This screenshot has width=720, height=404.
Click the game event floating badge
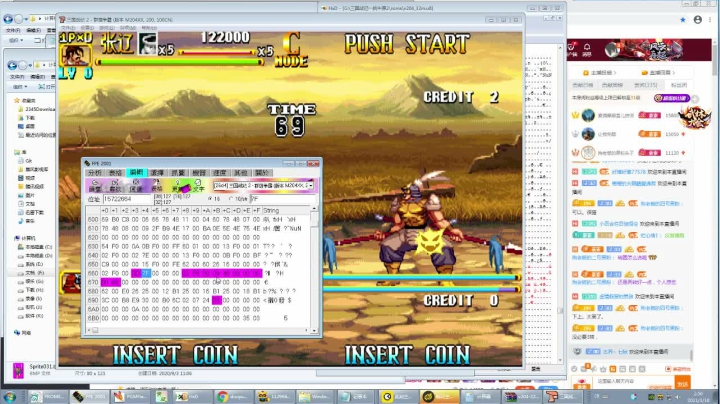pos(695,117)
